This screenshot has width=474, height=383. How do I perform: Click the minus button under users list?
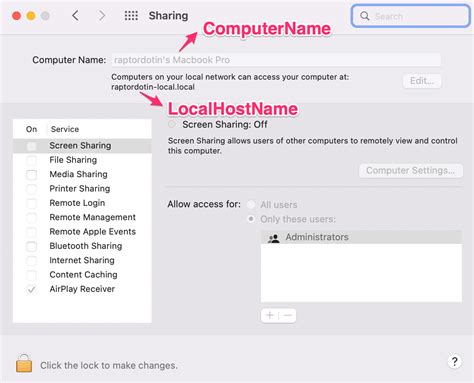288,315
